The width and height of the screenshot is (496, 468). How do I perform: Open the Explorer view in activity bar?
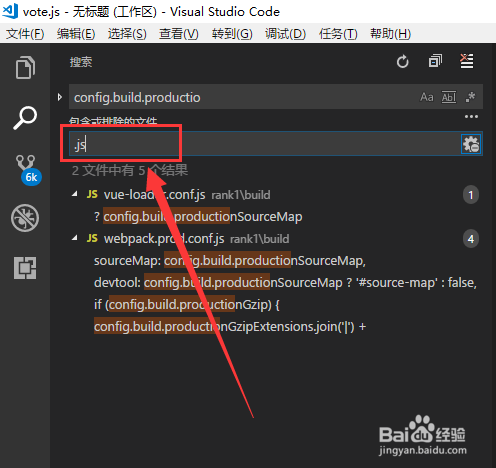(25, 68)
